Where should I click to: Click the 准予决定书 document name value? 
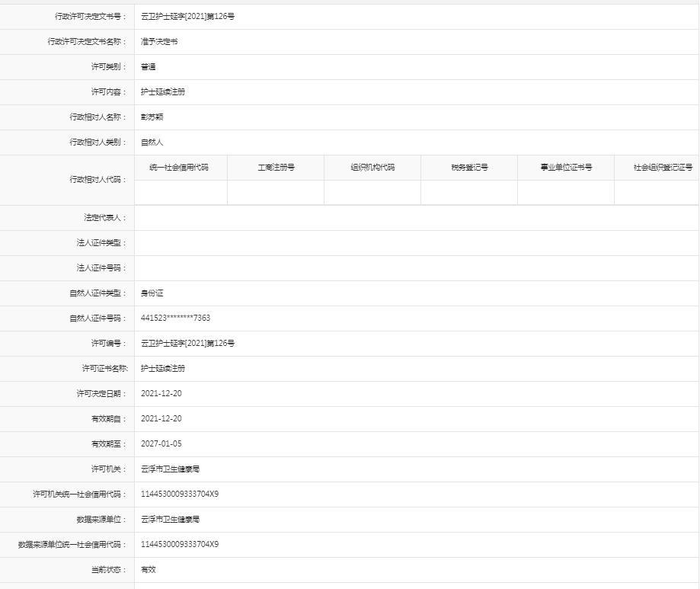[x=156, y=42]
